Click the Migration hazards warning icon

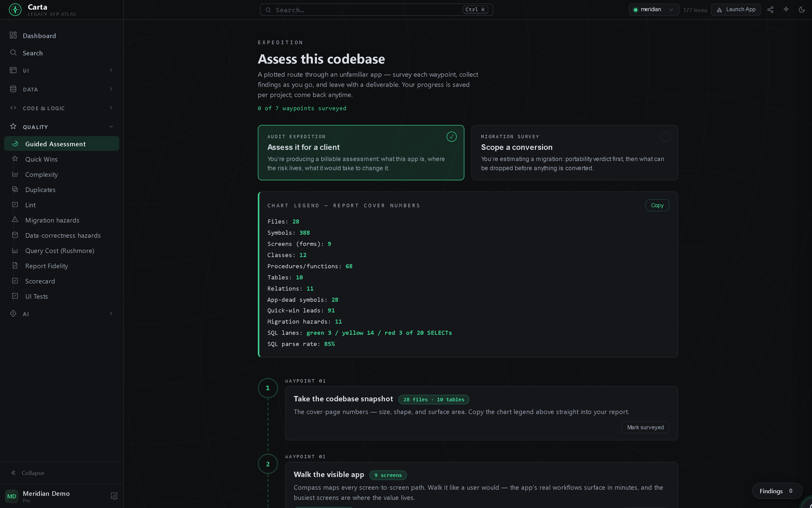pos(15,220)
